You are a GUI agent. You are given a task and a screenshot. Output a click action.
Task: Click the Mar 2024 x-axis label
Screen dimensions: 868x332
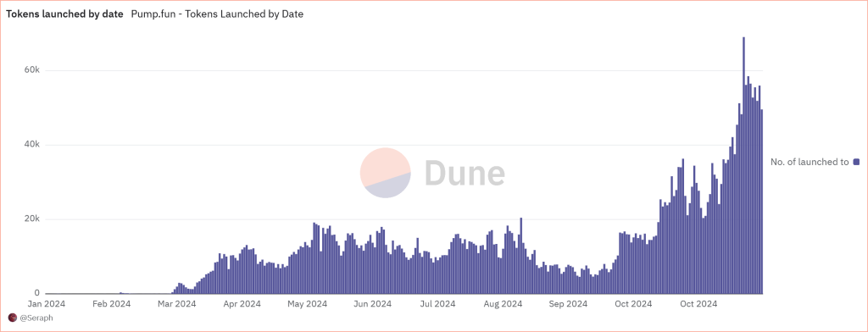[x=176, y=304]
